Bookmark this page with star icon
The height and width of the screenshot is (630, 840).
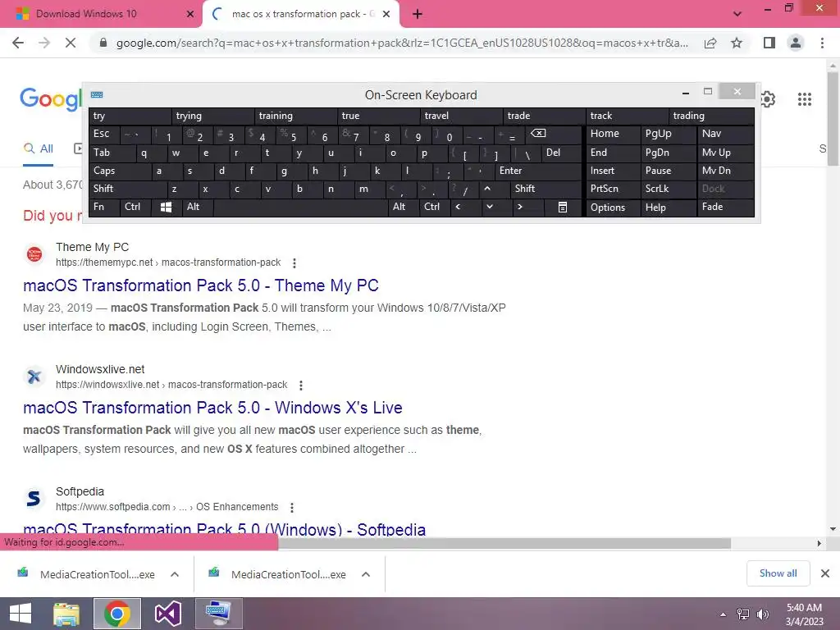[x=737, y=43]
